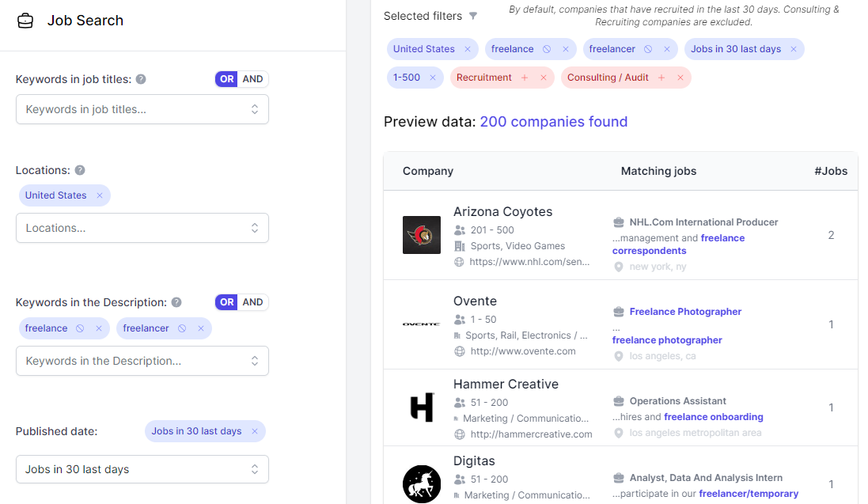Click the Digitas unicorn logo
Image resolution: width=868 pixels, height=504 pixels.
point(422,484)
